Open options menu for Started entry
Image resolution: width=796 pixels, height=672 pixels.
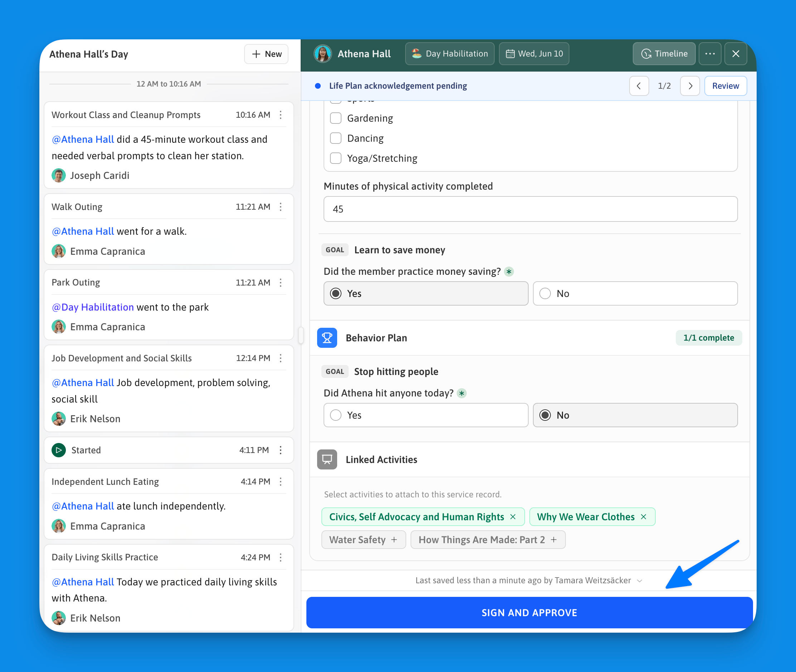(x=281, y=450)
